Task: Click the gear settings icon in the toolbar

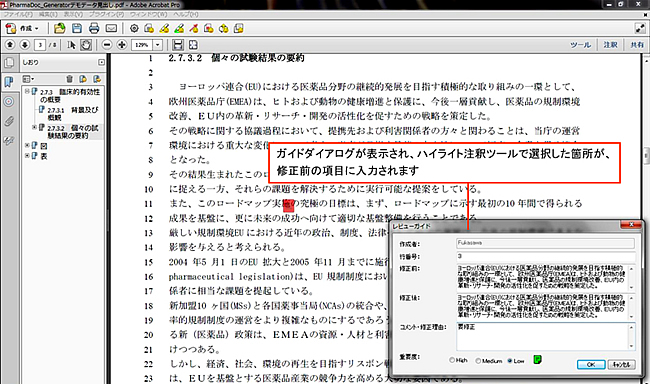Action: point(134,28)
